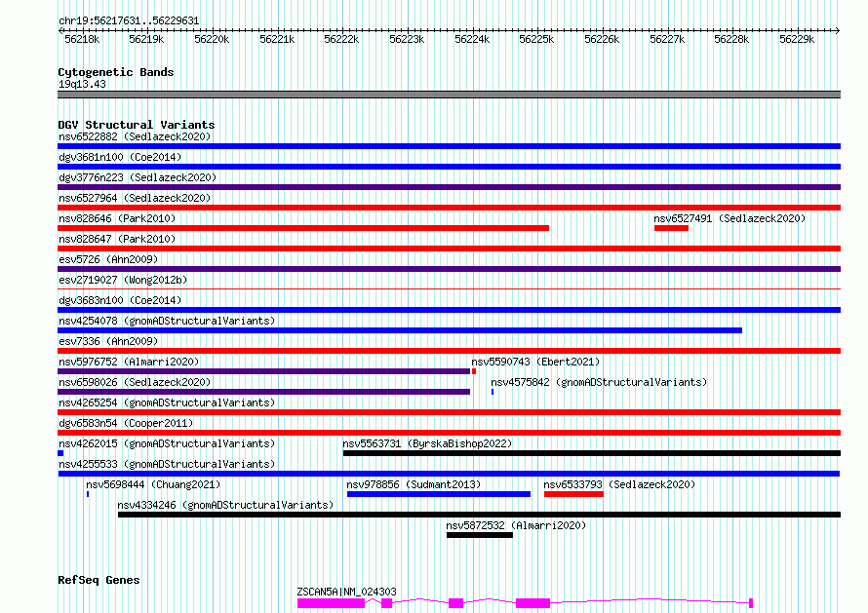Open variant nsv5976752 (Almarri2020) label

(129, 362)
